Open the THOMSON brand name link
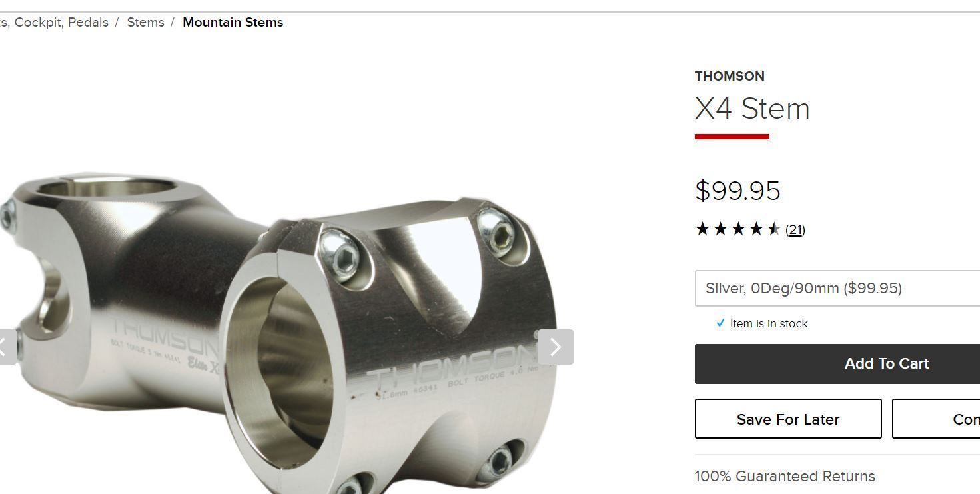Screen dimensions: 980x494 tap(730, 76)
